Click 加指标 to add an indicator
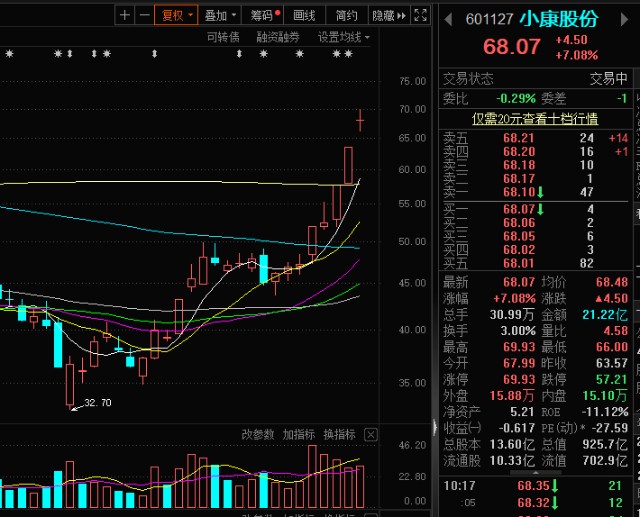 pyautogui.click(x=298, y=434)
